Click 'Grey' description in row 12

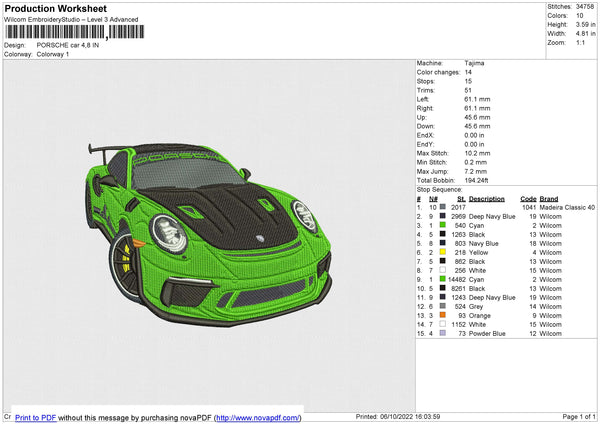pyautogui.click(x=476, y=307)
